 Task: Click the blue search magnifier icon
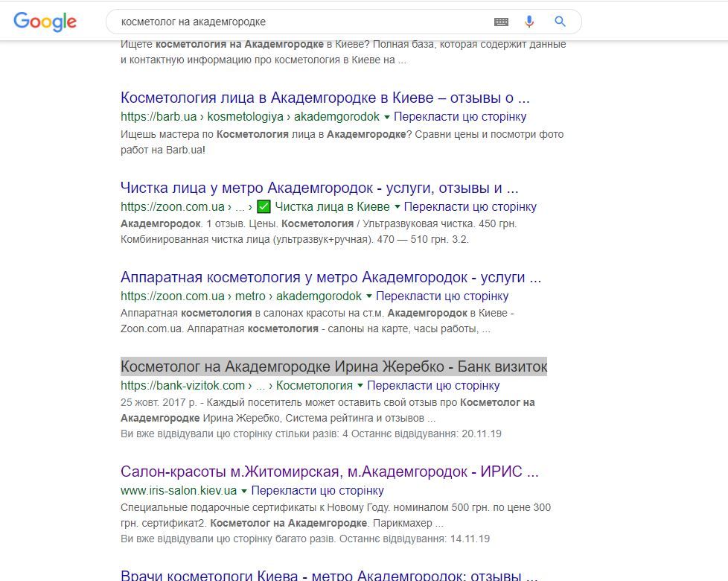561,22
